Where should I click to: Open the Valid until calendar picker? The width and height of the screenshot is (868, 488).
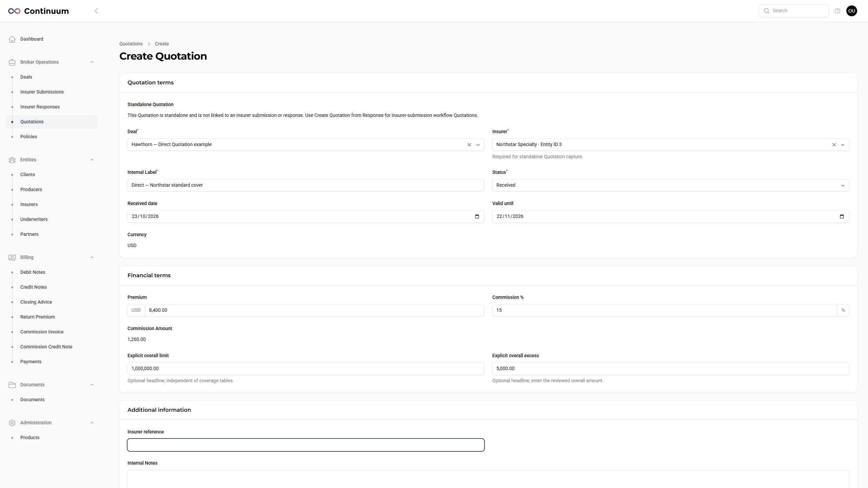(842, 217)
